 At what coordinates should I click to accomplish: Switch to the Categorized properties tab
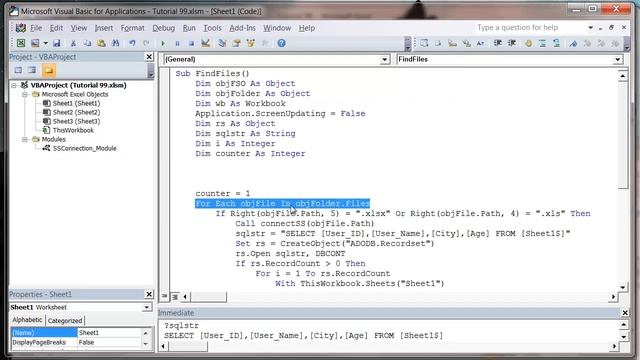65,320
